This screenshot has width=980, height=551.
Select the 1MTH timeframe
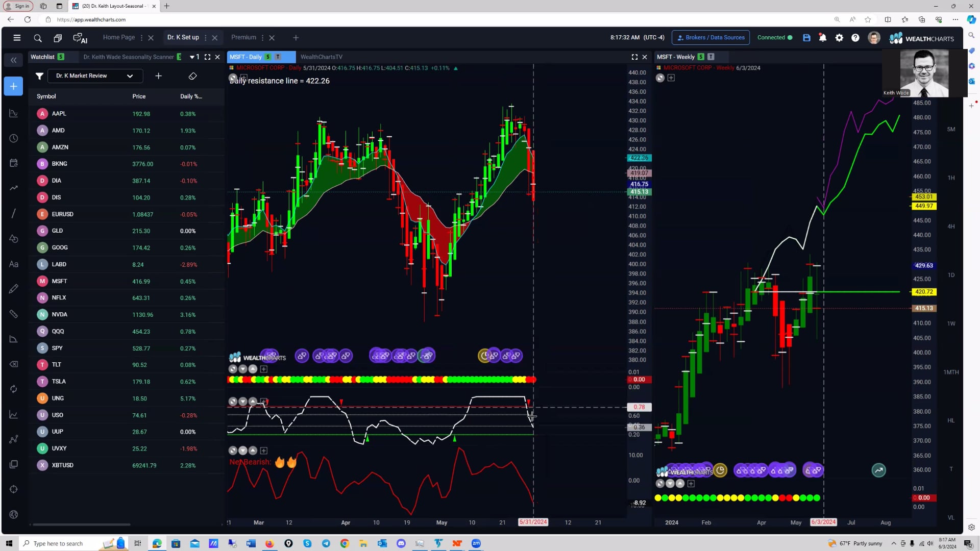(x=951, y=372)
